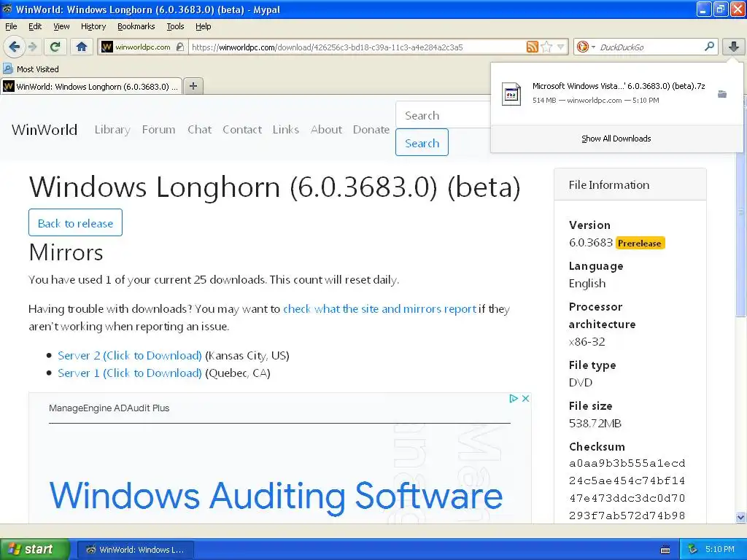Focus the site Search input field

(443, 115)
